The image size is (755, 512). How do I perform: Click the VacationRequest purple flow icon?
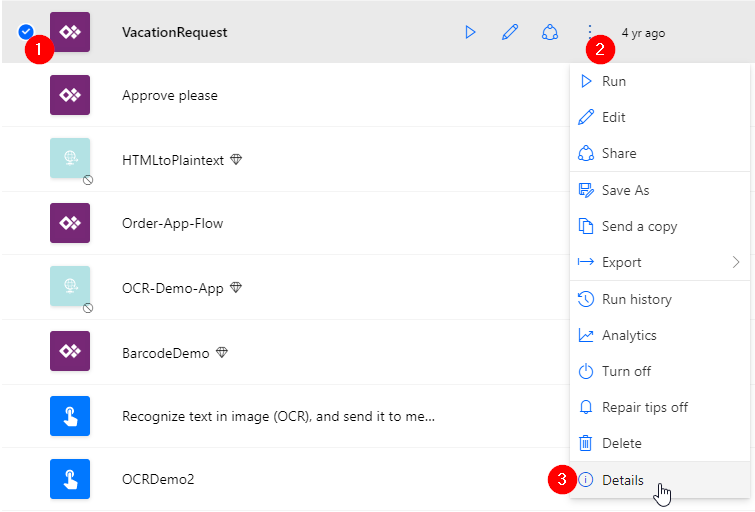[x=70, y=32]
